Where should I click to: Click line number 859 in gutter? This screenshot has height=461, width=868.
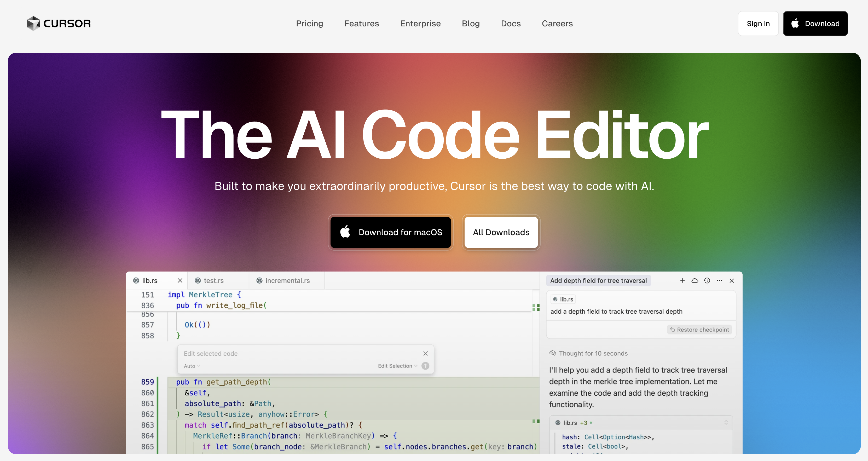point(148,382)
